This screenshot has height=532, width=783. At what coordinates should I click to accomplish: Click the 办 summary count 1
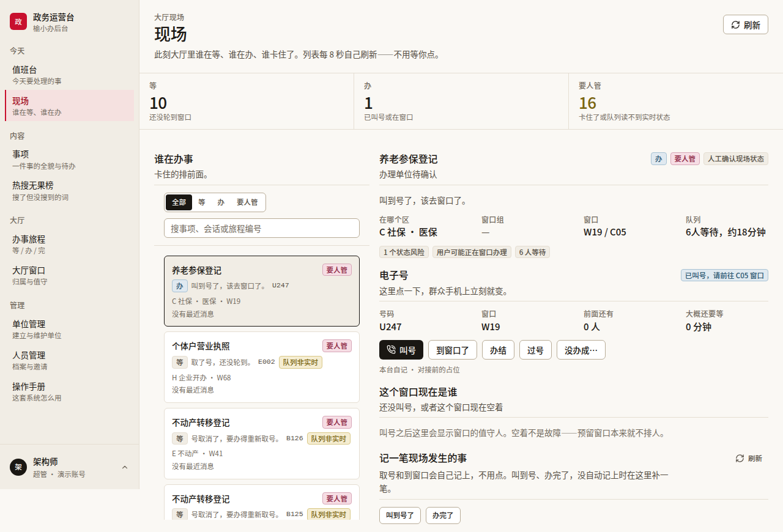pos(368,103)
